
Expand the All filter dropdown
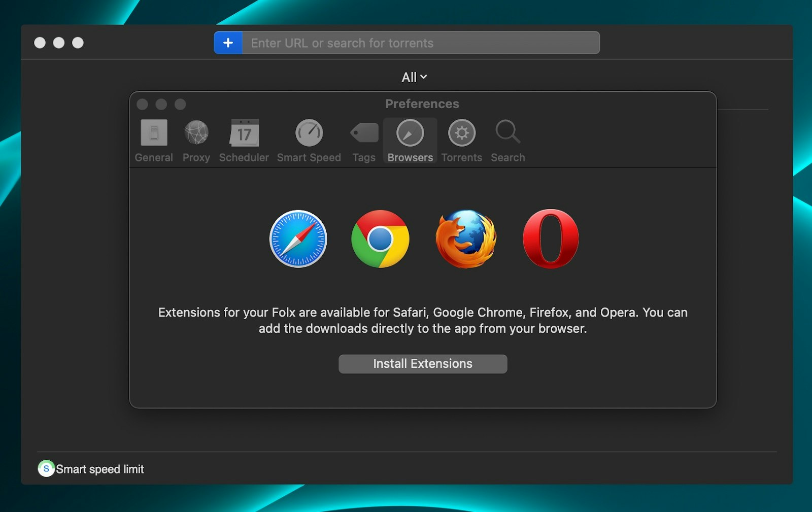pyautogui.click(x=414, y=77)
